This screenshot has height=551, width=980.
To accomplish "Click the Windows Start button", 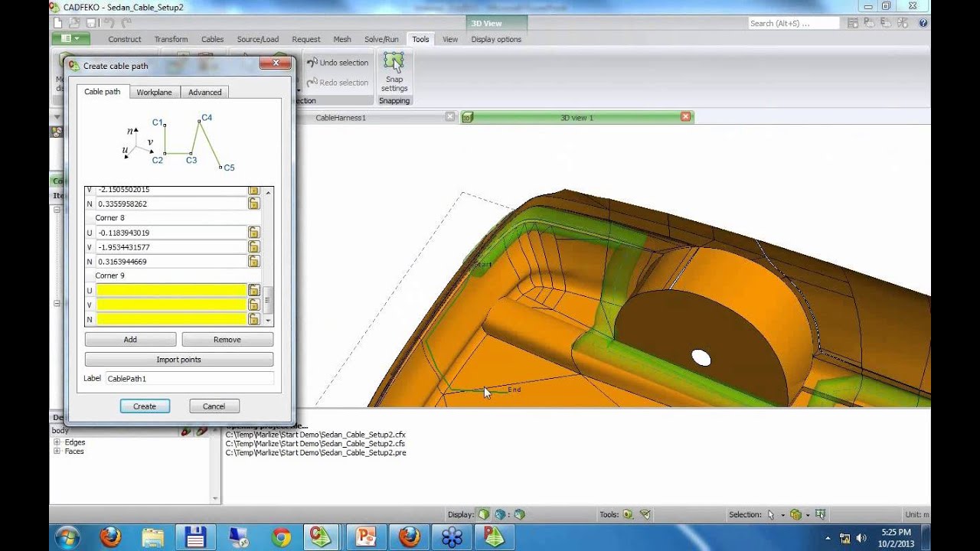I will [x=67, y=537].
